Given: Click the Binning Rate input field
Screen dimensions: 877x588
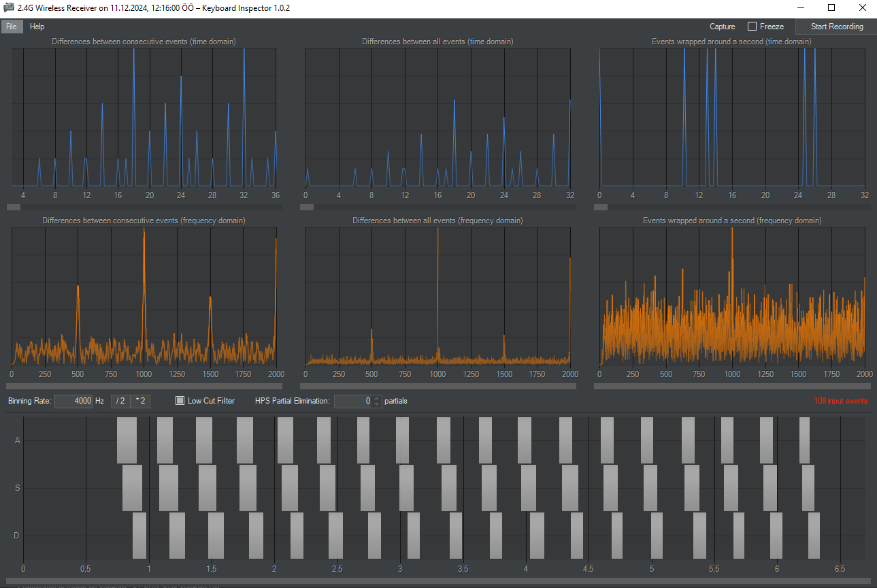Looking at the screenshot, I should [73, 401].
